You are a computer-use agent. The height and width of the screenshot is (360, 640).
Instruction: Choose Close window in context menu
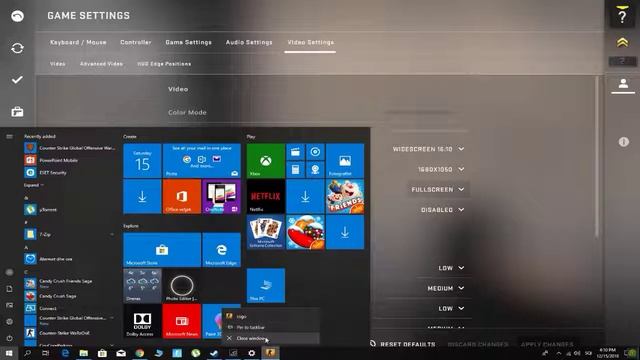pos(271,338)
